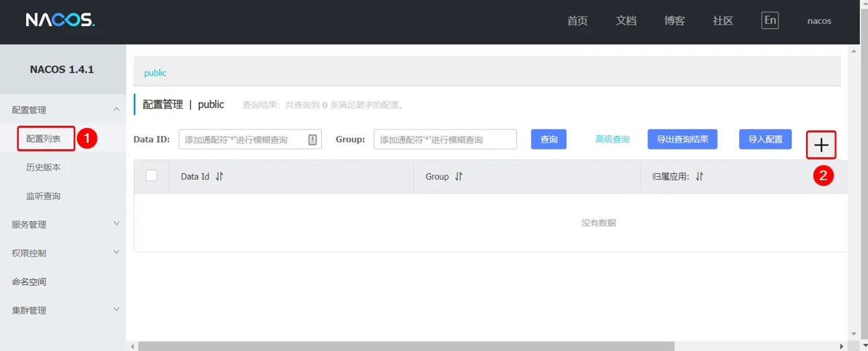Click the 导入配置 button
The image size is (868, 351).
click(x=765, y=139)
